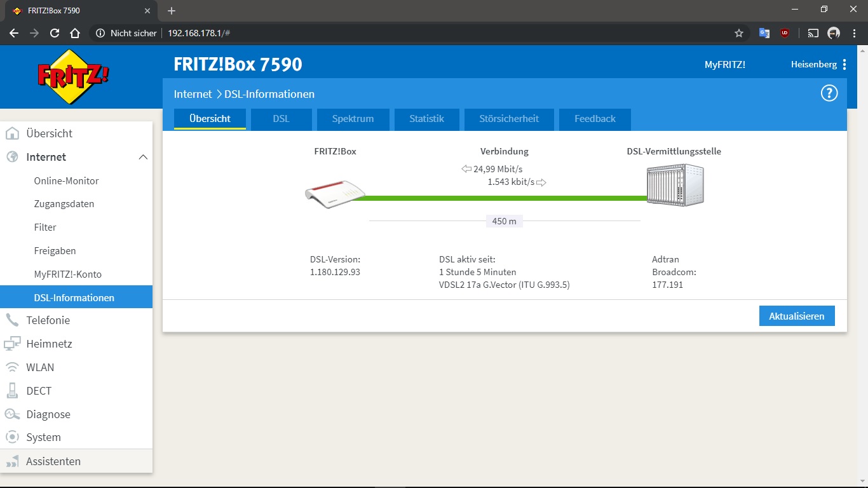
Task: Open the uBlock Origin extension icon
Action: pyautogui.click(x=785, y=33)
